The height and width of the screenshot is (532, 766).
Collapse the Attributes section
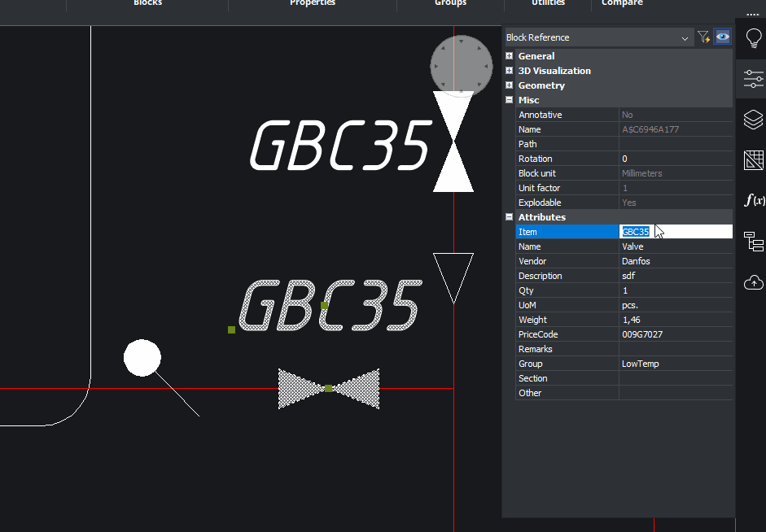click(x=510, y=217)
